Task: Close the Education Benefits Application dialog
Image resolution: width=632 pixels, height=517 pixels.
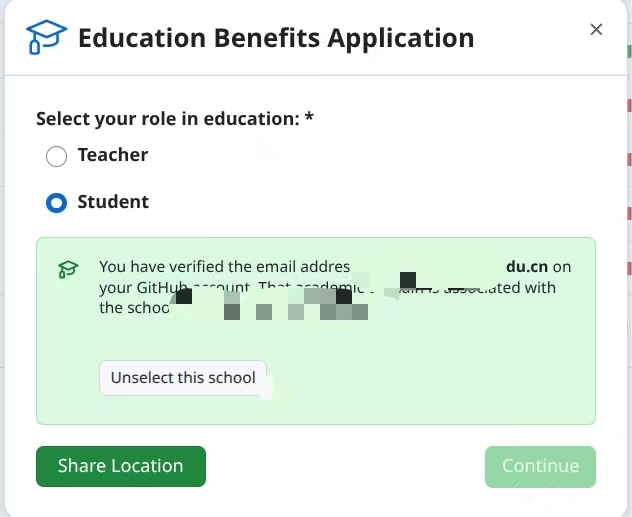Action: (596, 29)
